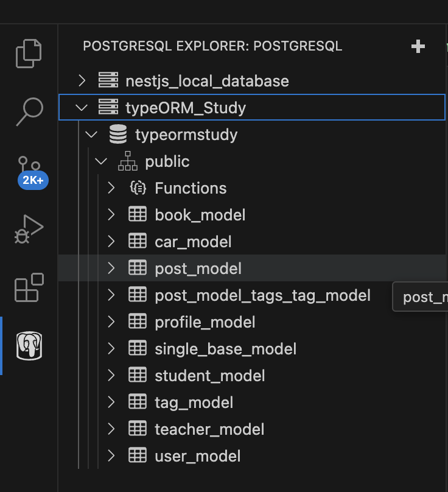This screenshot has height=492, width=448.
Task: Select the Functions label
Action: click(x=191, y=188)
